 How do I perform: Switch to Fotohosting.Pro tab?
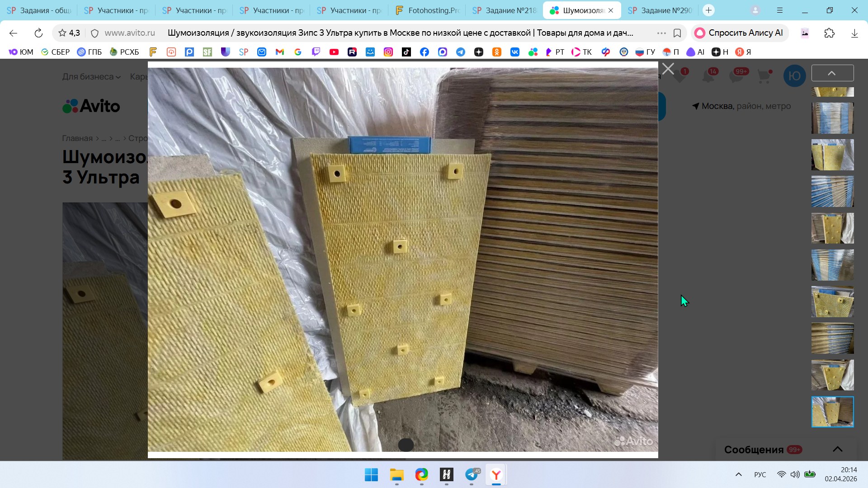[x=427, y=10]
